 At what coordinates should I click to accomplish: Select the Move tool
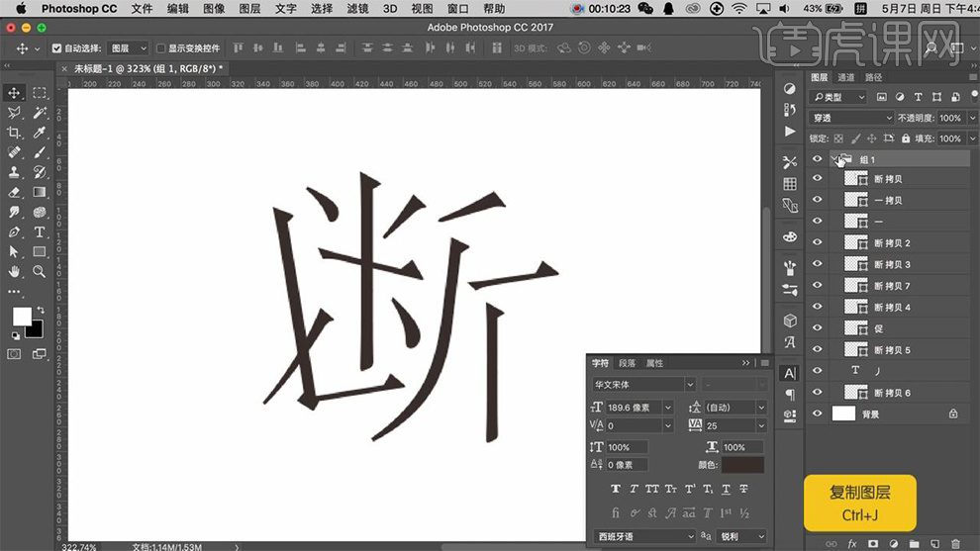tap(14, 93)
